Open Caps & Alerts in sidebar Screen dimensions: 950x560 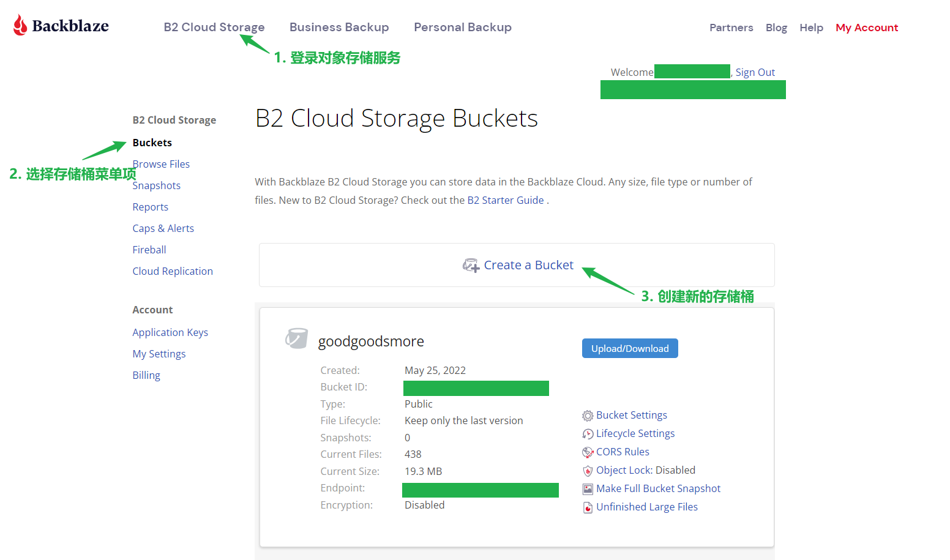click(163, 228)
